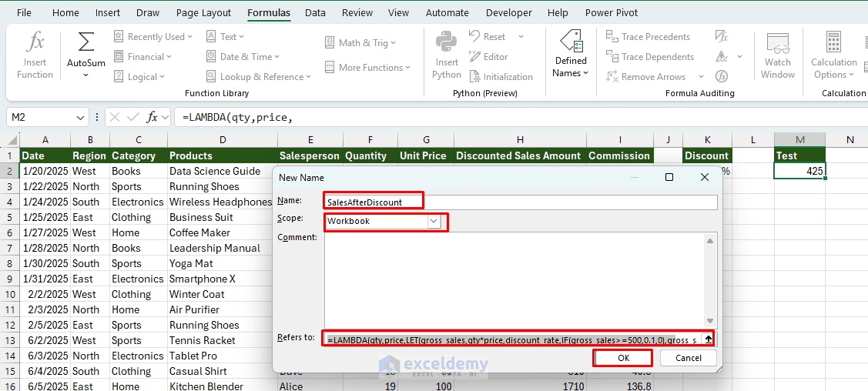Viewport: 868px width, 391px height.
Task: Click the Error Checking icon
Action: click(x=722, y=56)
